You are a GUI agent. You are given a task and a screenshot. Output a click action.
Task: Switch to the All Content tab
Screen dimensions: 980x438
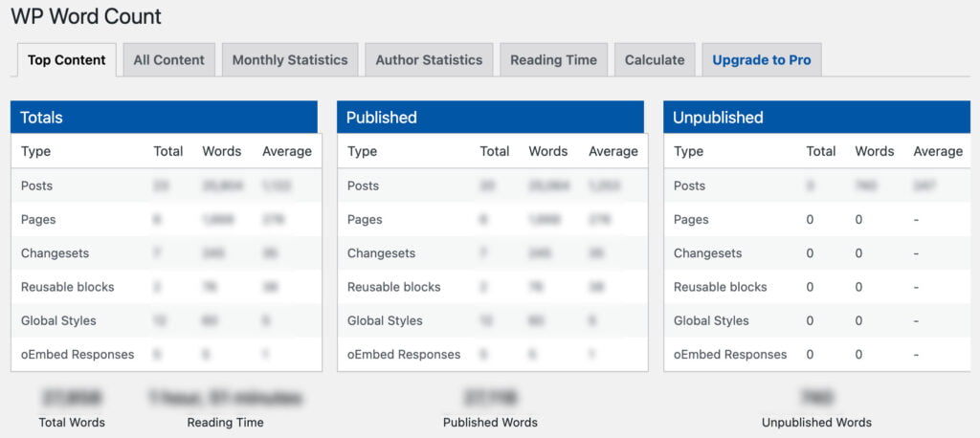[x=168, y=60]
